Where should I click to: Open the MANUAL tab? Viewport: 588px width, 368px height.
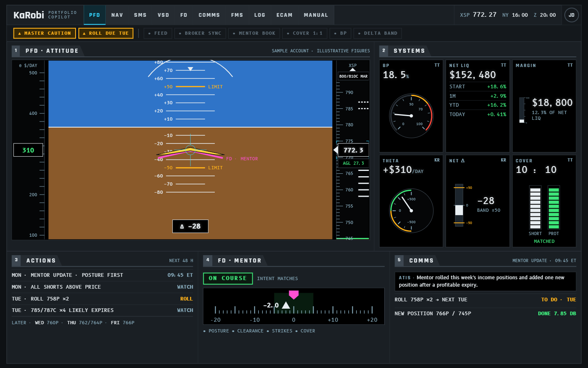click(x=316, y=15)
